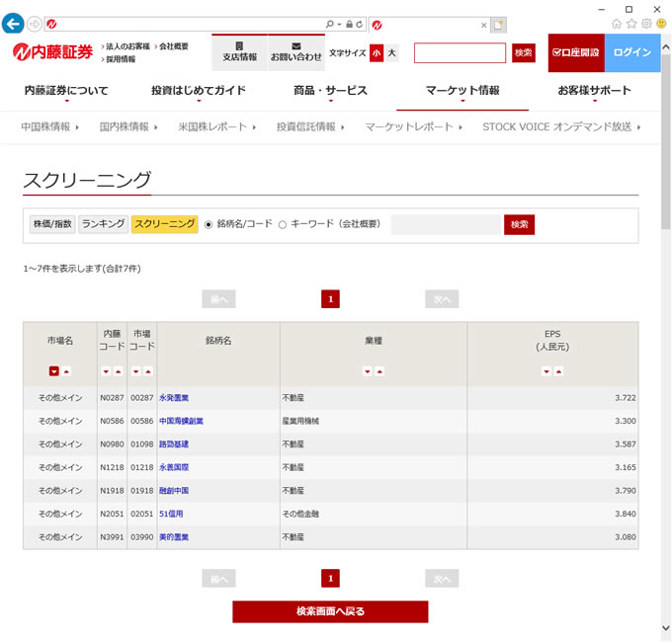Open マーケットレポート submenu

point(413,126)
